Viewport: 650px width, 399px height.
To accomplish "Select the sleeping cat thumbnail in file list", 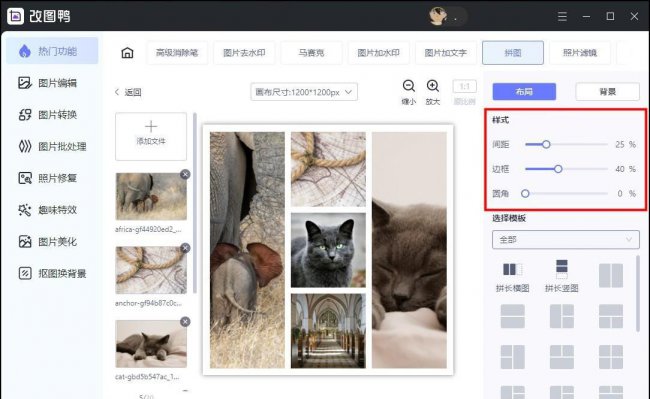I will pos(151,344).
